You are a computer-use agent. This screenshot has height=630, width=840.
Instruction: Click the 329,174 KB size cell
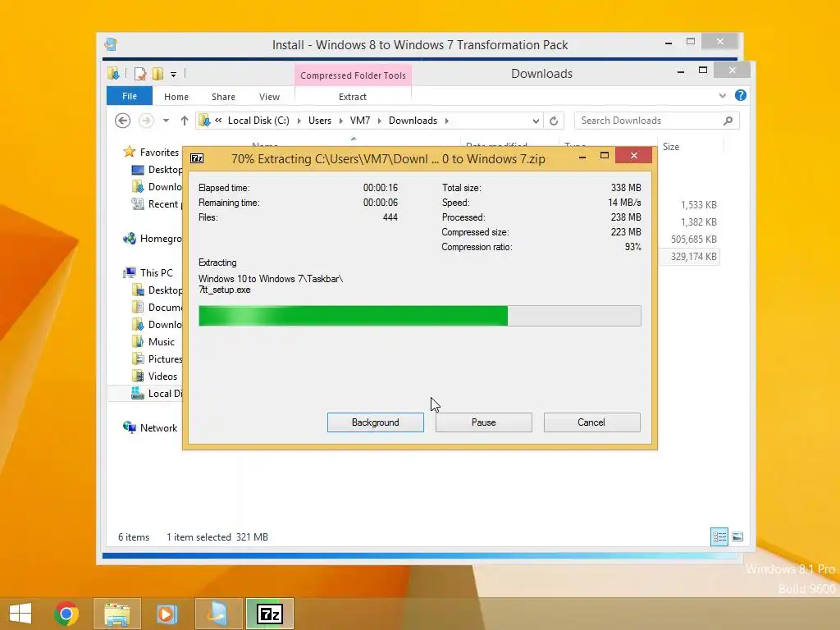point(694,257)
